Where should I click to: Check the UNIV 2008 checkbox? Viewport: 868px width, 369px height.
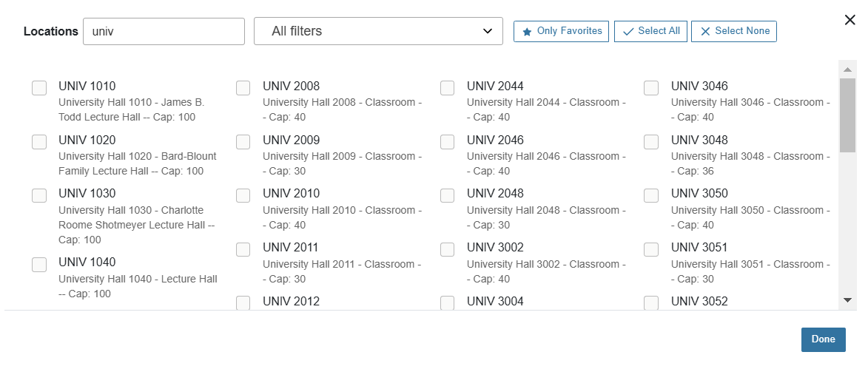tap(243, 88)
